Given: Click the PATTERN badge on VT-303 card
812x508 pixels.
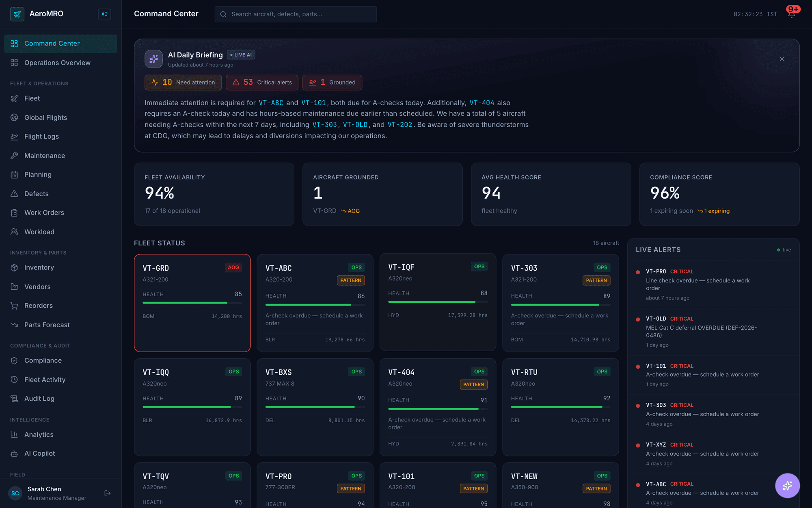Looking at the screenshot, I should click(596, 280).
